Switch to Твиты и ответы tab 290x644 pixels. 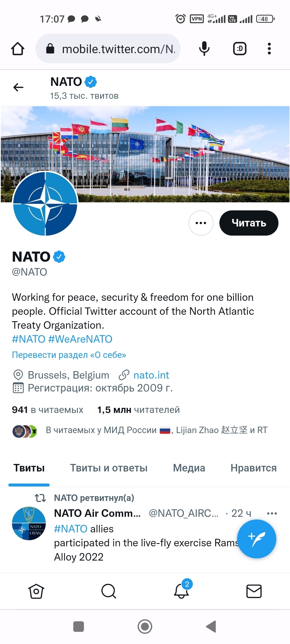tap(109, 468)
